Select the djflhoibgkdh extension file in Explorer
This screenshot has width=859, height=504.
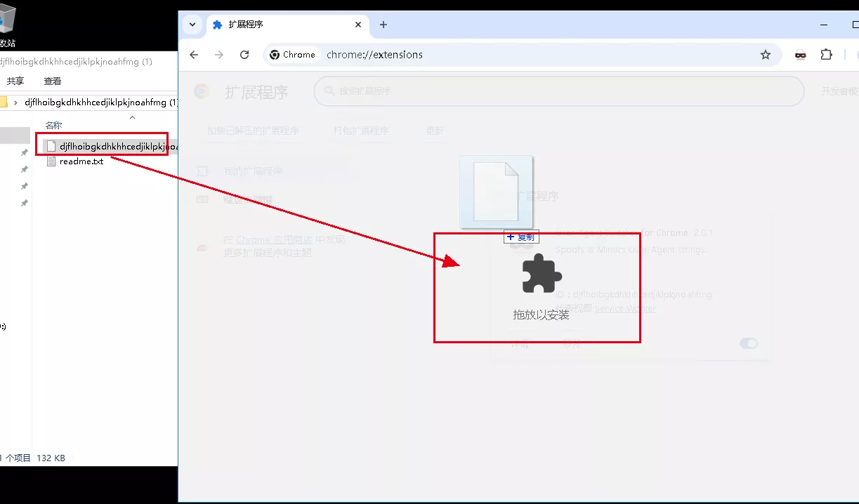[x=111, y=147]
